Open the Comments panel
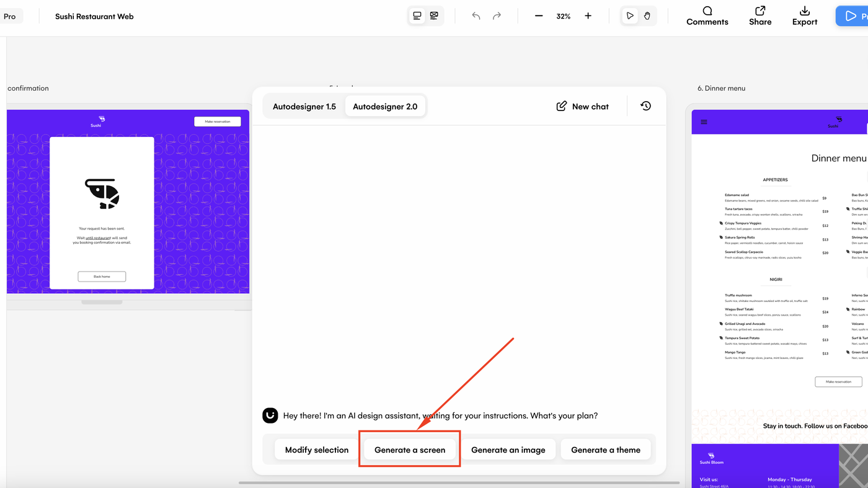Viewport: 868px width, 488px height. (707, 16)
